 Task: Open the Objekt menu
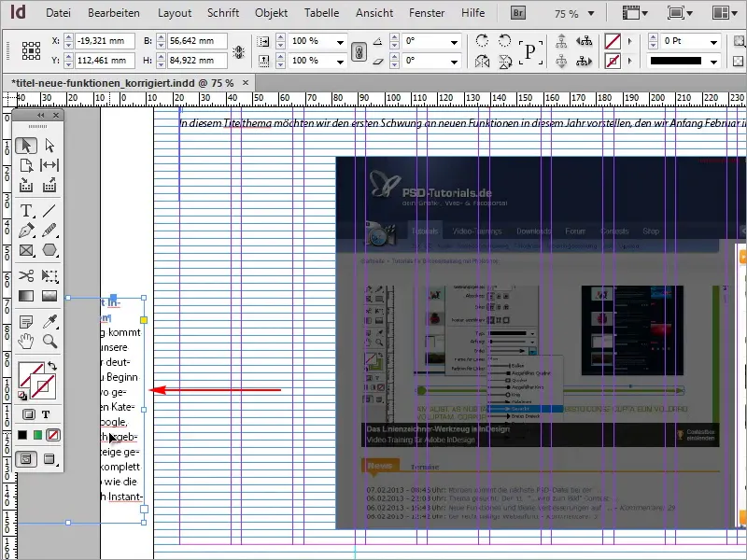[x=271, y=13]
